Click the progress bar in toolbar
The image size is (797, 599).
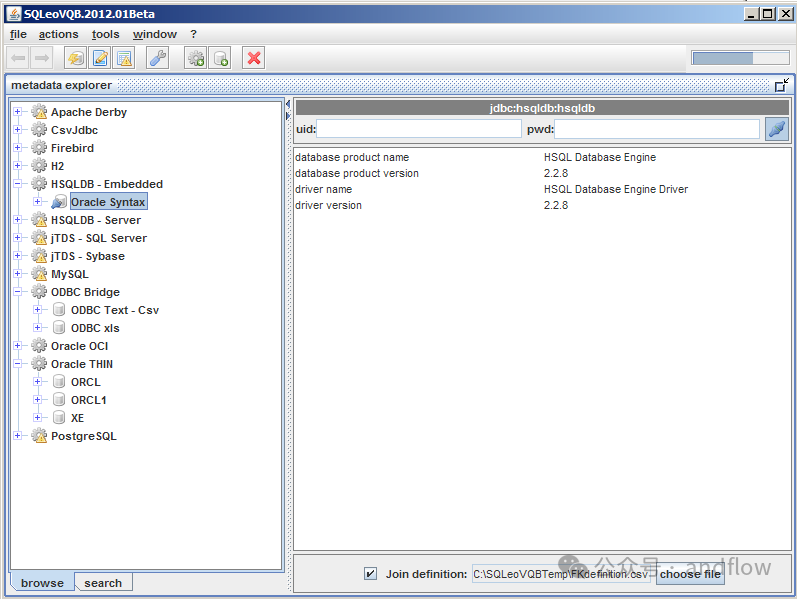(738, 58)
